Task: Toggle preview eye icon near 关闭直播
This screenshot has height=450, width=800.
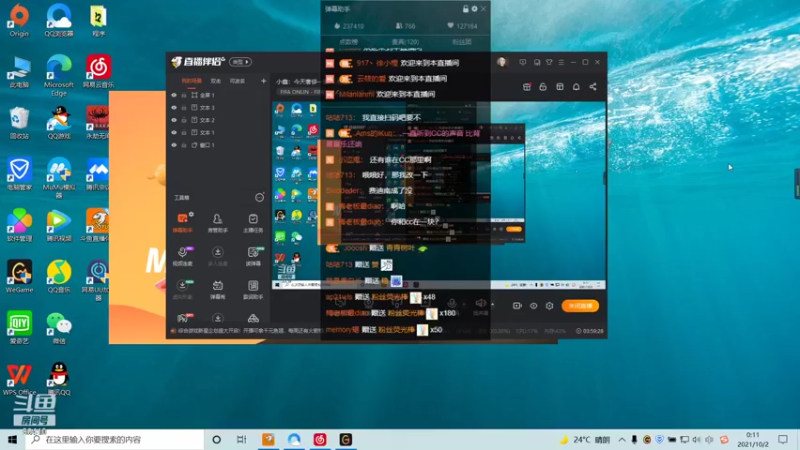Action: tap(533, 306)
